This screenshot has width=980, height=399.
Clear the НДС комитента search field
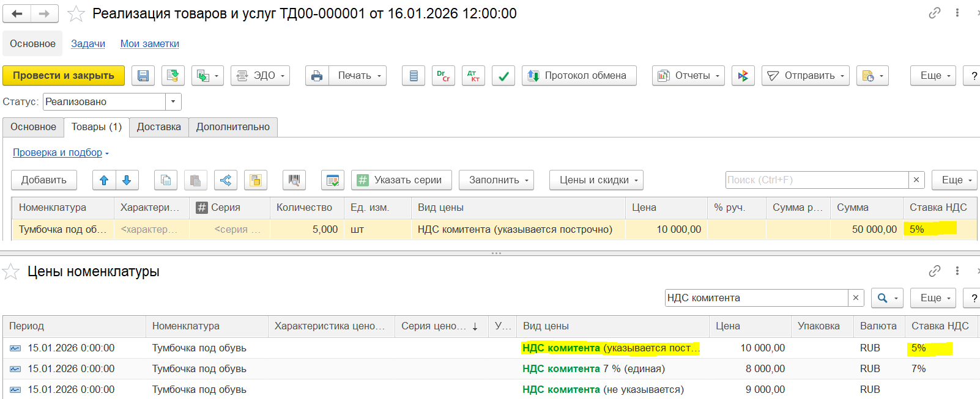point(856,298)
